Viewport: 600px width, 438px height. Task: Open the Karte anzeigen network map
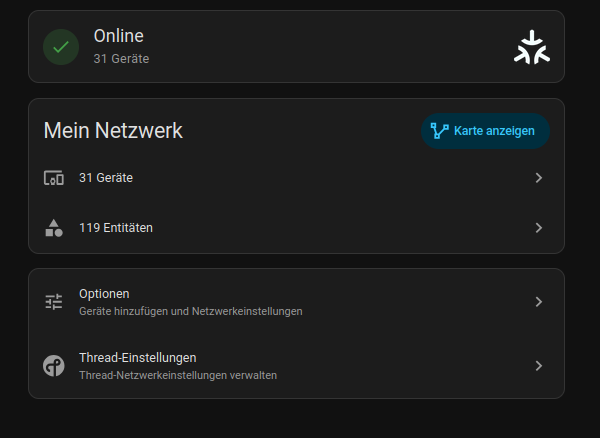click(x=485, y=131)
